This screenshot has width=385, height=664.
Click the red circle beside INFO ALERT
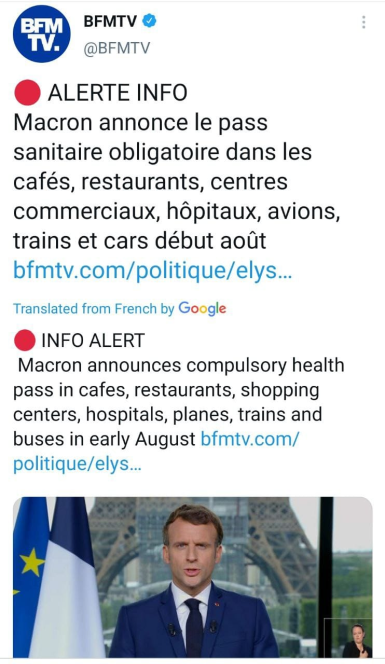click(x=25, y=340)
